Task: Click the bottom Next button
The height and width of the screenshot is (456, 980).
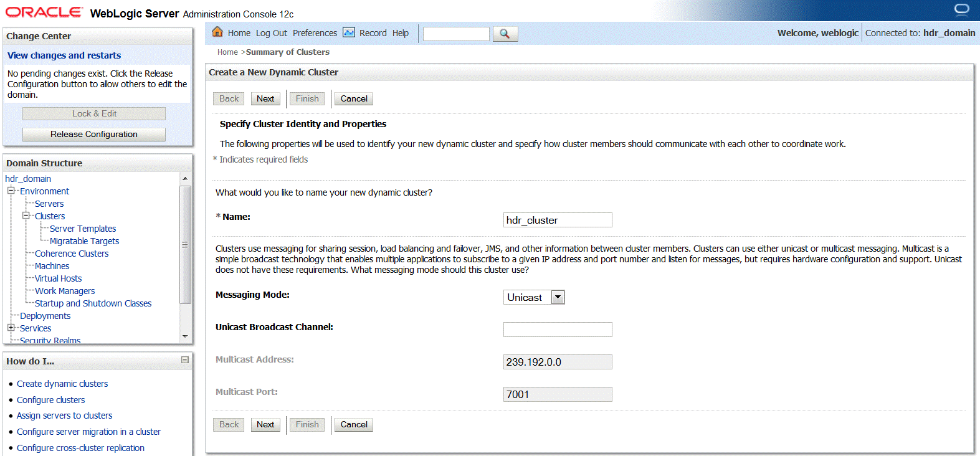Action: (x=265, y=424)
